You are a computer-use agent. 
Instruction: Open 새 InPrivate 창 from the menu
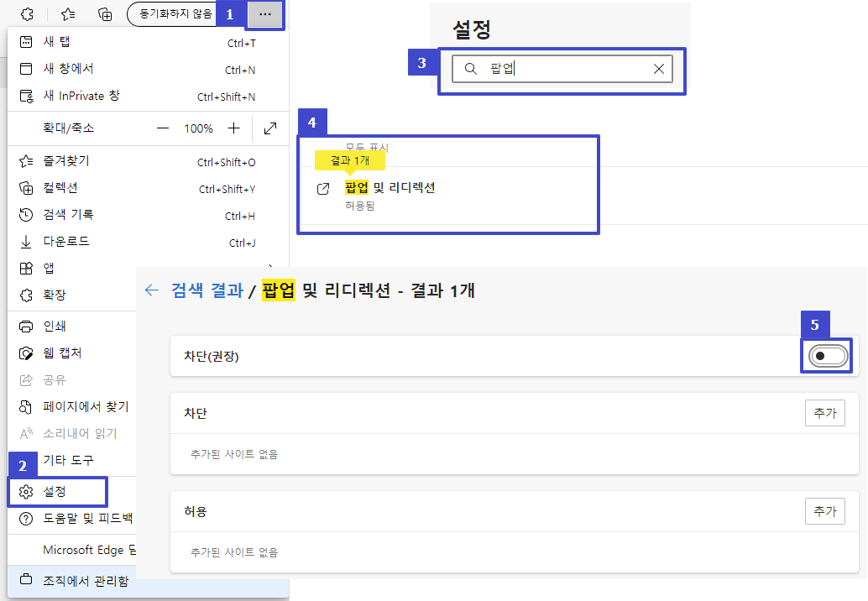coord(81,96)
